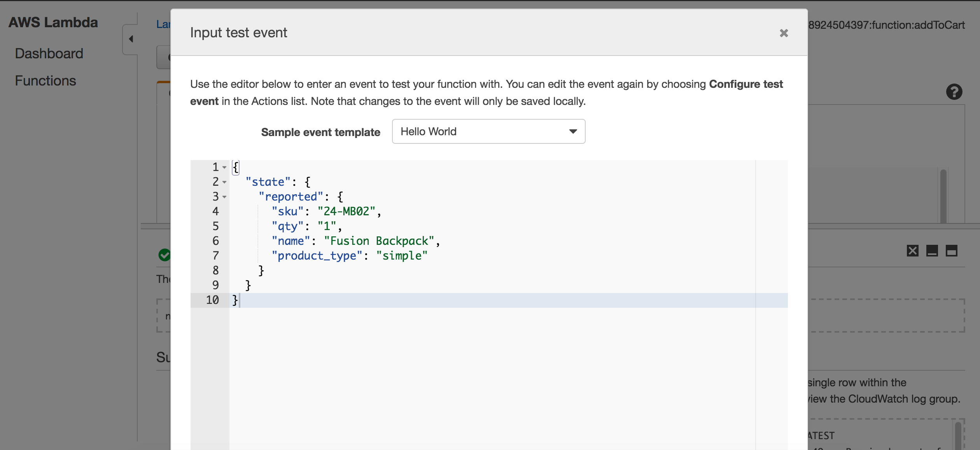Open the Functions page in sidebar
The image size is (980, 450).
coord(45,80)
